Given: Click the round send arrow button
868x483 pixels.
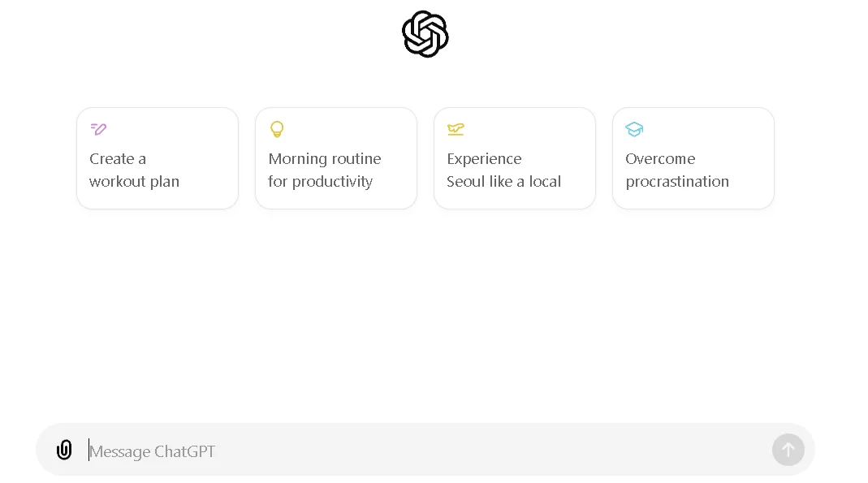Looking at the screenshot, I should coord(788,450).
